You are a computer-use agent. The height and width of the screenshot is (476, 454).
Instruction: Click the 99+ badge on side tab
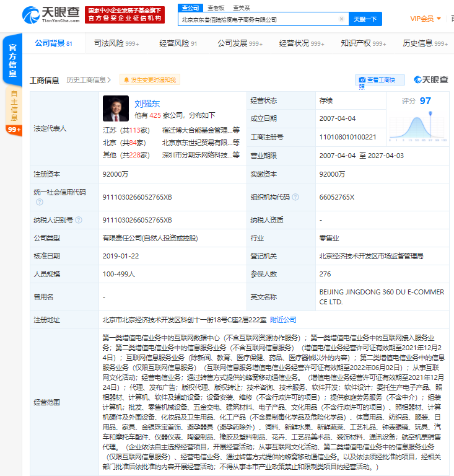[x=14, y=130]
